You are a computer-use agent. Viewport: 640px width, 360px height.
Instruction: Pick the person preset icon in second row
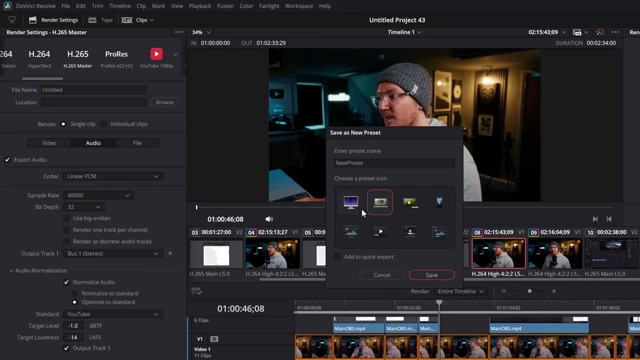tap(410, 232)
